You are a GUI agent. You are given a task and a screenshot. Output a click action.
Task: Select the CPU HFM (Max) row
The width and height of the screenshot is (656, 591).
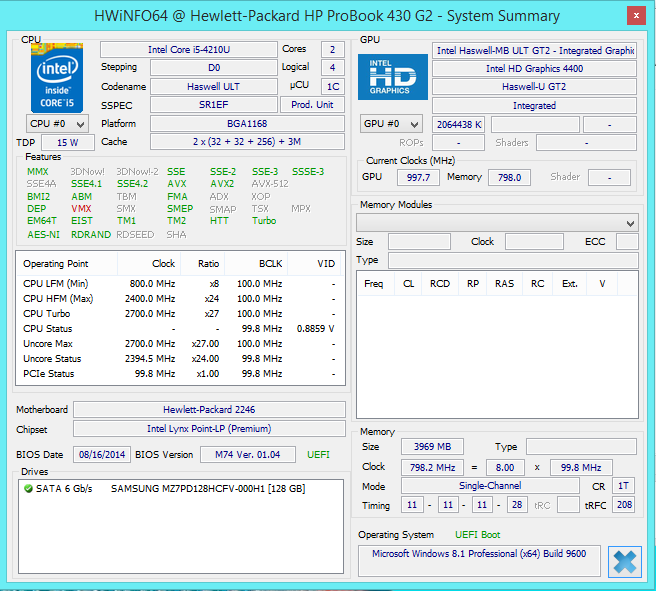click(180, 299)
